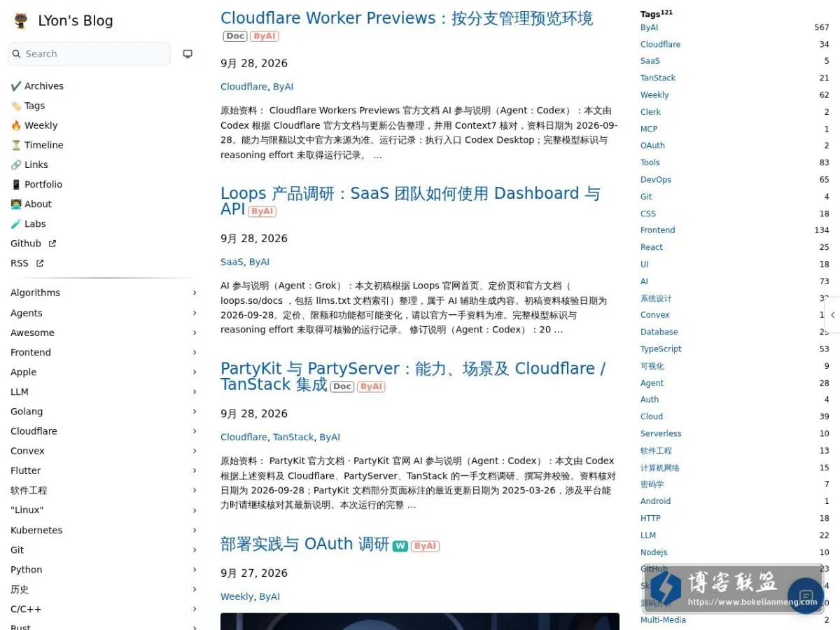The width and height of the screenshot is (840, 630).
Task: Open the Links page
Action: pyautogui.click(x=29, y=164)
